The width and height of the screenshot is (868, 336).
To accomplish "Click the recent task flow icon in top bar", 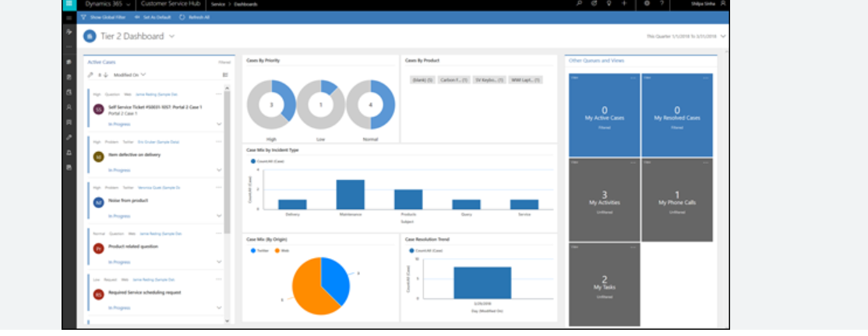I will pos(595,3).
